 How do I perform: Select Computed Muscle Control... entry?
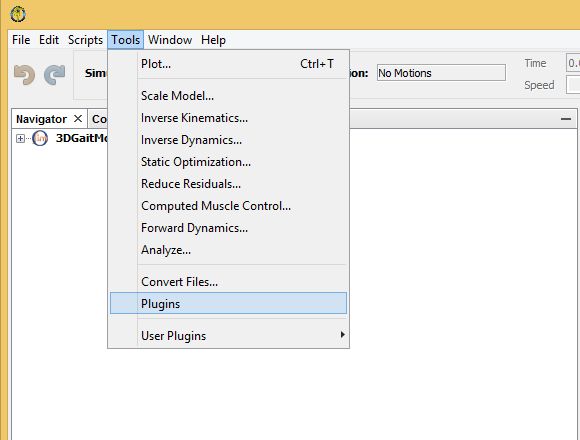(x=228, y=206)
